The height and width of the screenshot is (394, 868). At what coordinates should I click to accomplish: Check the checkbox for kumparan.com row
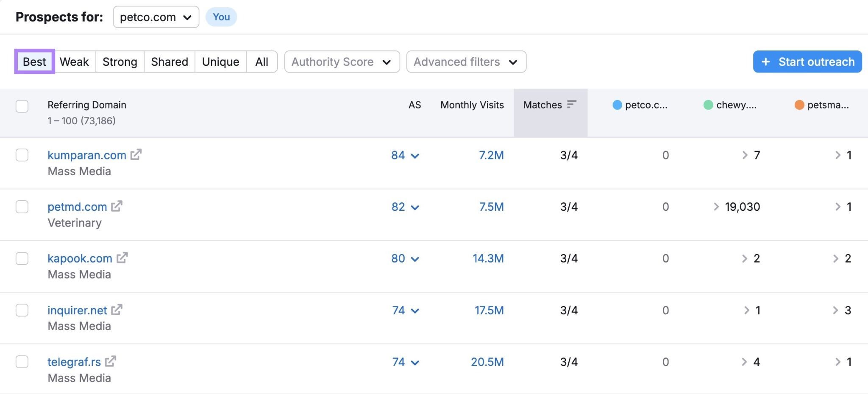point(22,155)
